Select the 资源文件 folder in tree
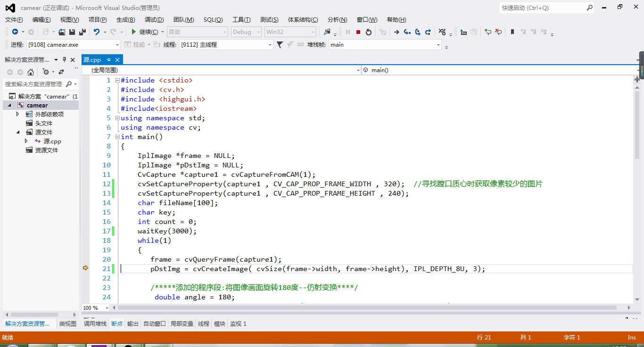 click(x=47, y=150)
